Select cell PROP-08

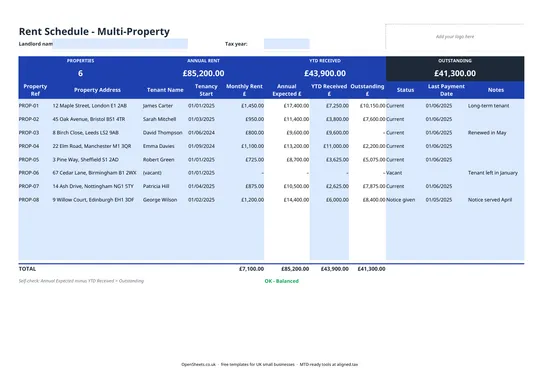pos(29,199)
